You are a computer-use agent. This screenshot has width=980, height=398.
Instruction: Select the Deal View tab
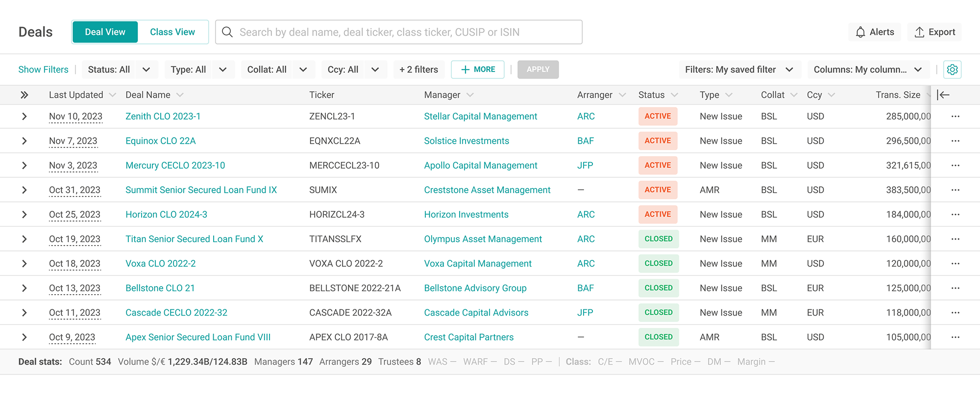tap(105, 32)
